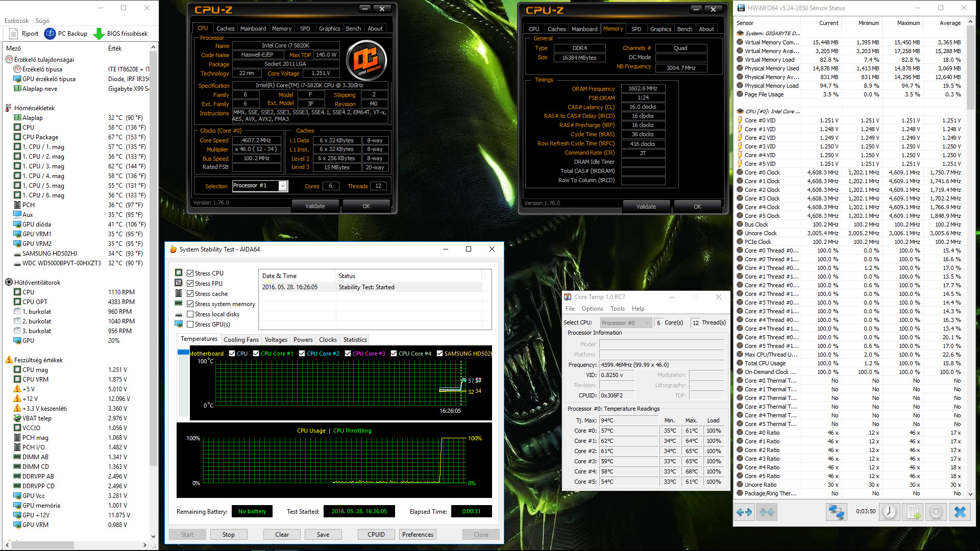The width and height of the screenshot is (980, 551).
Task: Open Preferences in stability test
Action: pyautogui.click(x=418, y=535)
